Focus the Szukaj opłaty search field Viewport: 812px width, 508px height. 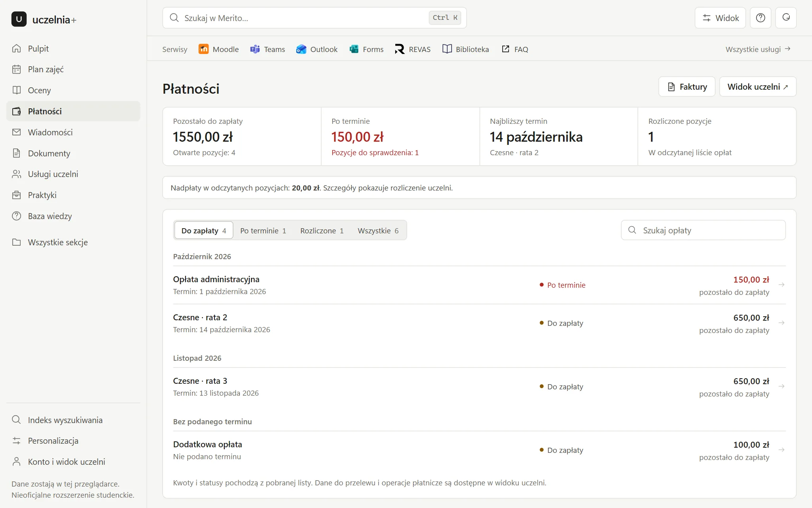pos(703,230)
